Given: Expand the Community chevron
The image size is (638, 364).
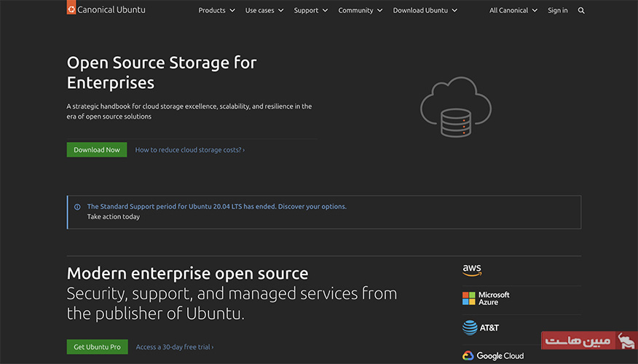Looking at the screenshot, I should [x=379, y=11].
